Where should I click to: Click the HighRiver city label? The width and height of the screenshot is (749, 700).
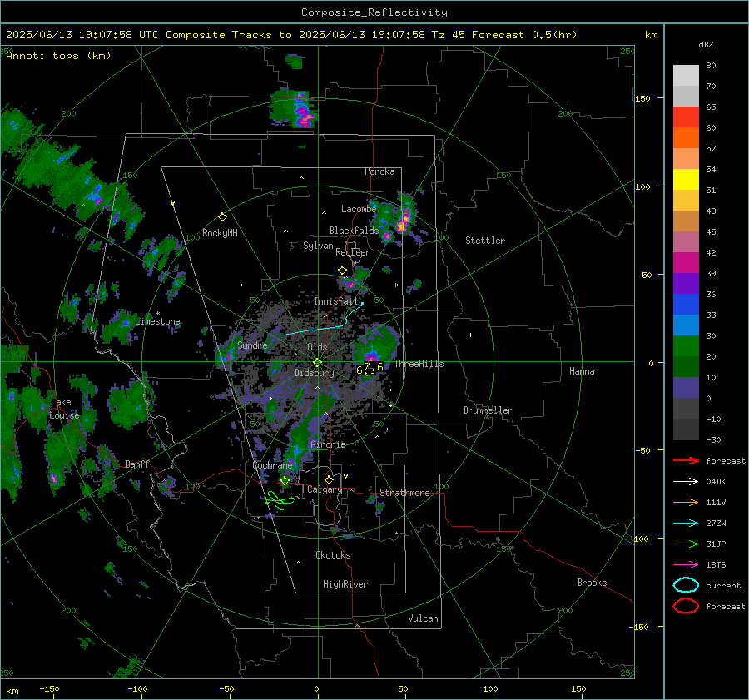coord(345,584)
